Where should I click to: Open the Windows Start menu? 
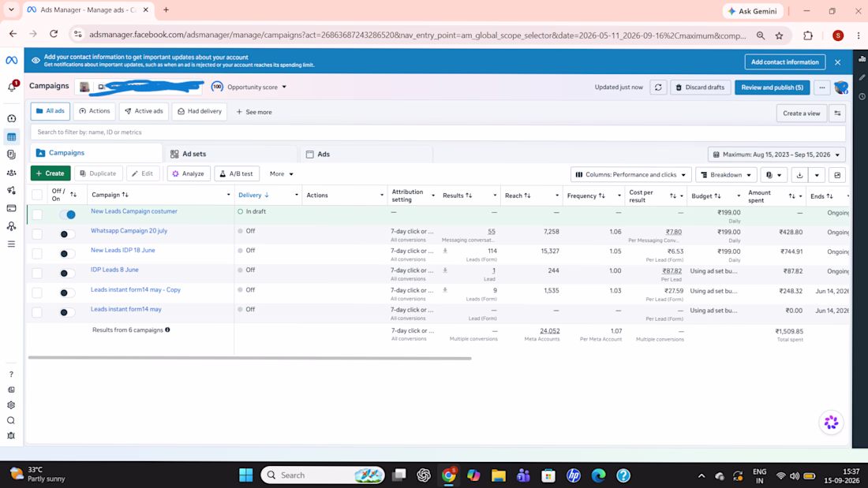point(245,475)
